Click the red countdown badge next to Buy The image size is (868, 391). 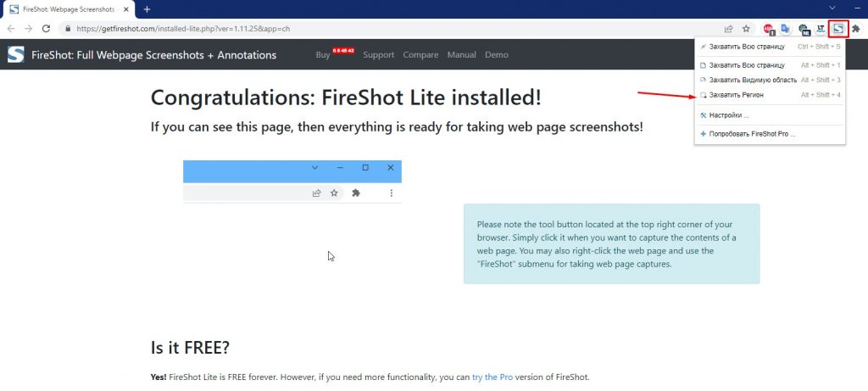tap(343, 50)
